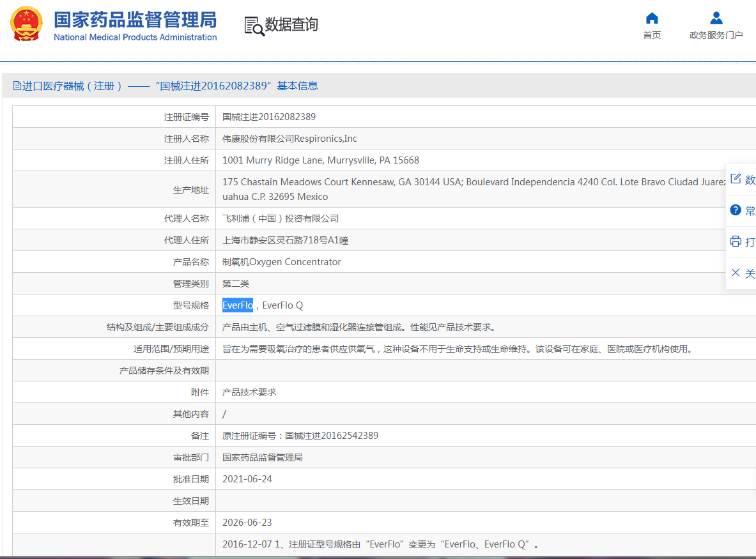Click the 代理人住所 row label
The height and width of the screenshot is (559, 756).
pos(187,240)
